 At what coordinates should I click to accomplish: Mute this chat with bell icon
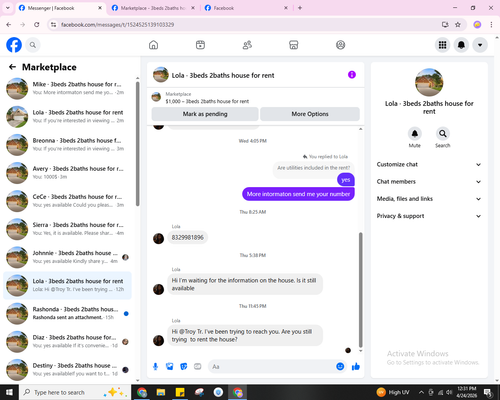pyautogui.click(x=415, y=134)
